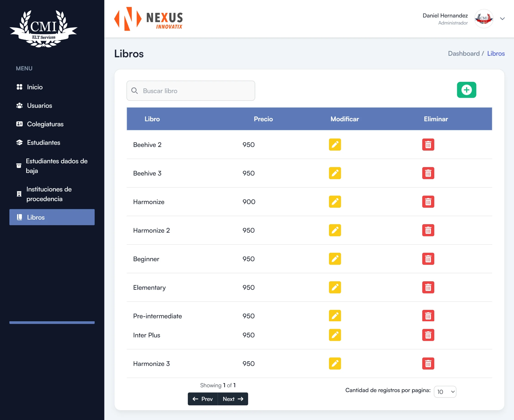Open records per page dropdown
This screenshot has height=420, width=514.
pyautogui.click(x=445, y=392)
